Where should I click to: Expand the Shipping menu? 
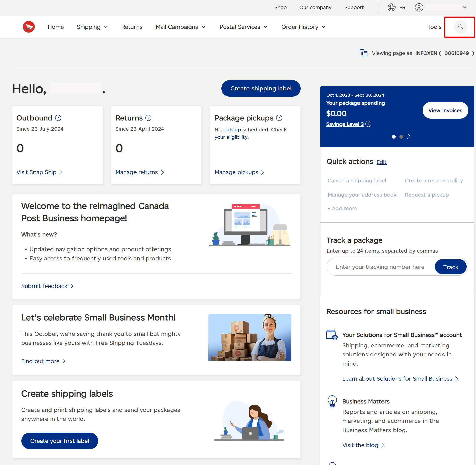pyautogui.click(x=92, y=27)
